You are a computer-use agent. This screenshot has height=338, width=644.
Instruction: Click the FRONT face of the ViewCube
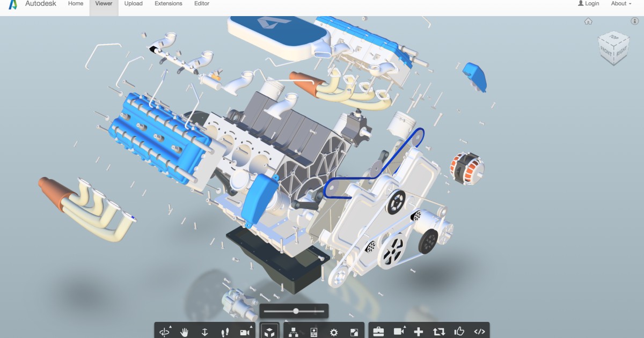tap(606, 50)
